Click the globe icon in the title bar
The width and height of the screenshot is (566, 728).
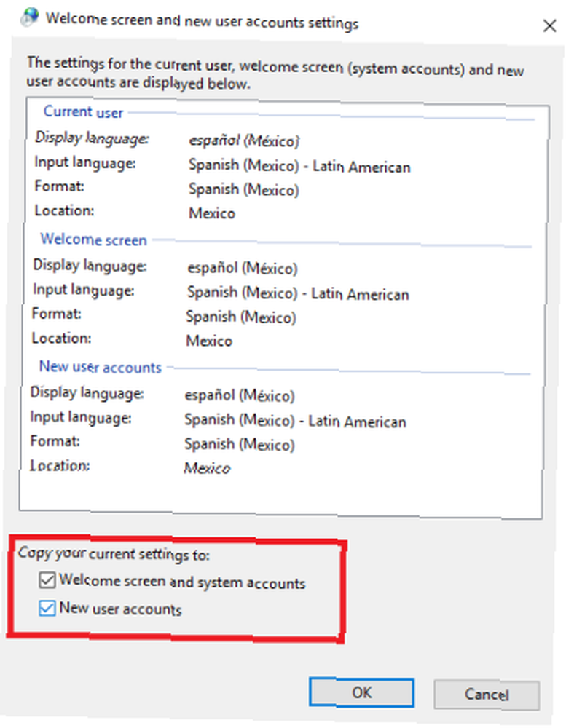click(x=30, y=17)
